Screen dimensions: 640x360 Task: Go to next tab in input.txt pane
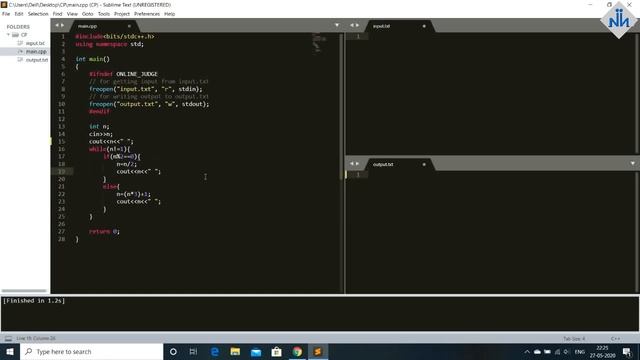tap(358, 25)
